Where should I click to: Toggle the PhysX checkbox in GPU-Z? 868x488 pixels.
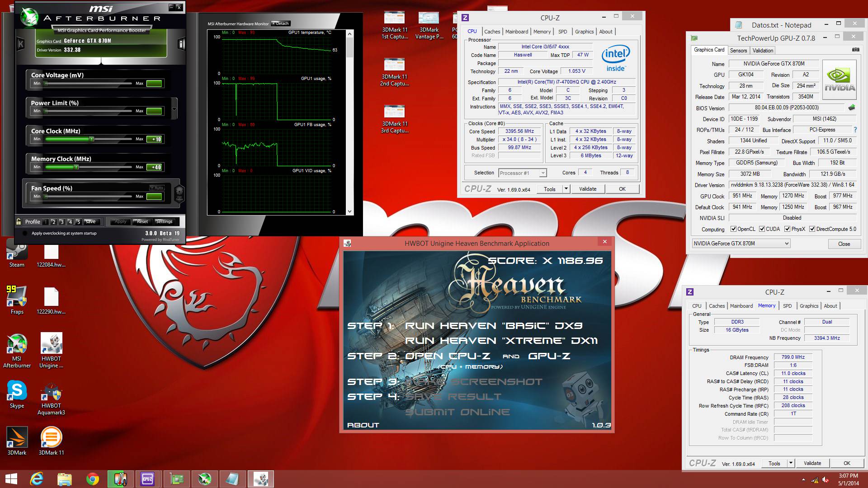tap(787, 229)
